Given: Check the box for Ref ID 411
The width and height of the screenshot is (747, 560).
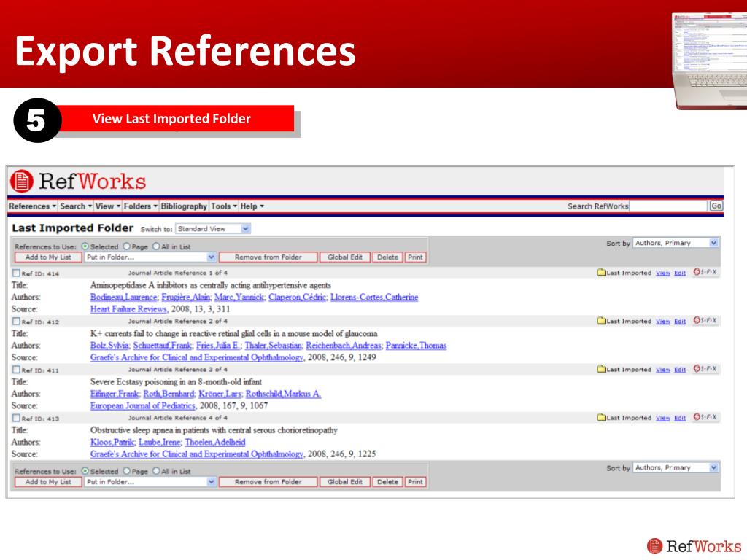Looking at the screenshot, I should coord(16,370).
